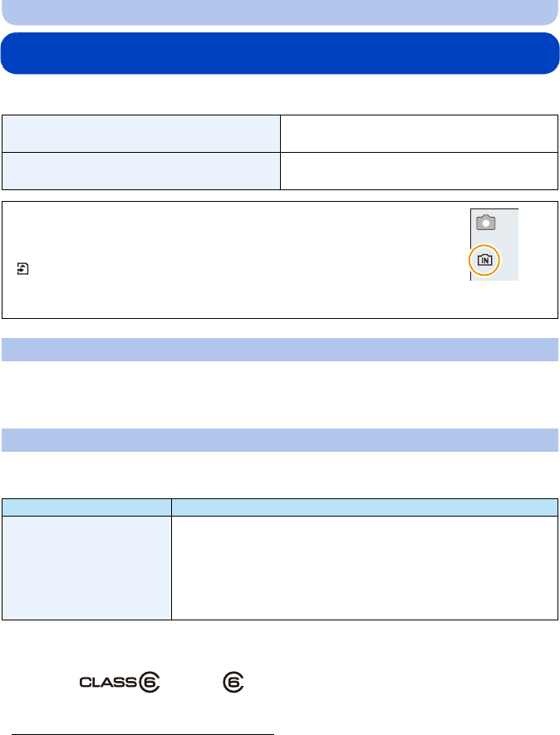560x735 pixels.
Task: Click the CLASS 6 speed class logo
Action: [119, 683]
